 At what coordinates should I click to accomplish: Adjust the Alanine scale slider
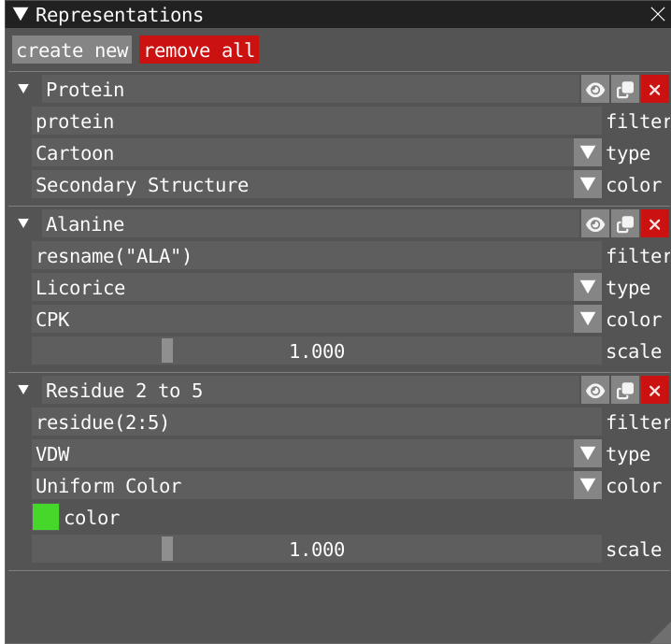click(x=317, y=351)
